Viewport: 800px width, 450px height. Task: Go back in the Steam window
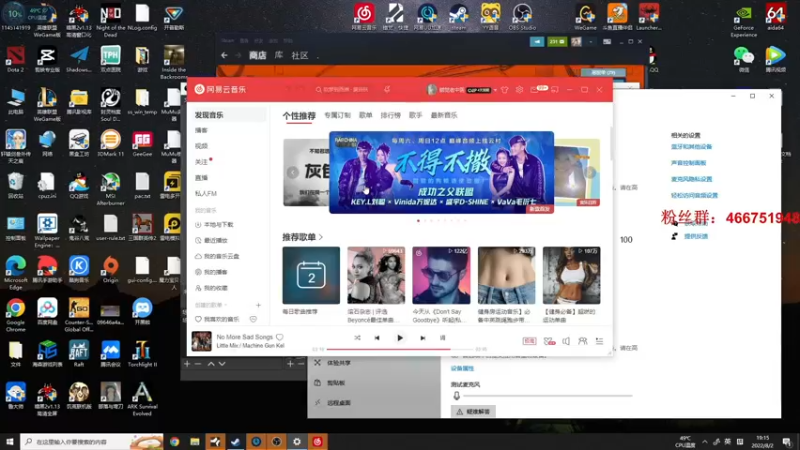(x=224, y=55)
